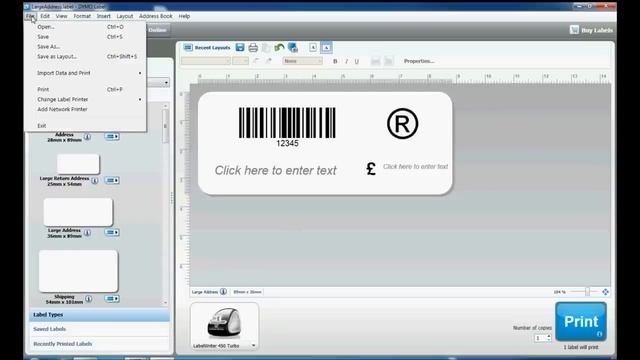
Task: Open the font name combo box
Action: coord(206,61)
